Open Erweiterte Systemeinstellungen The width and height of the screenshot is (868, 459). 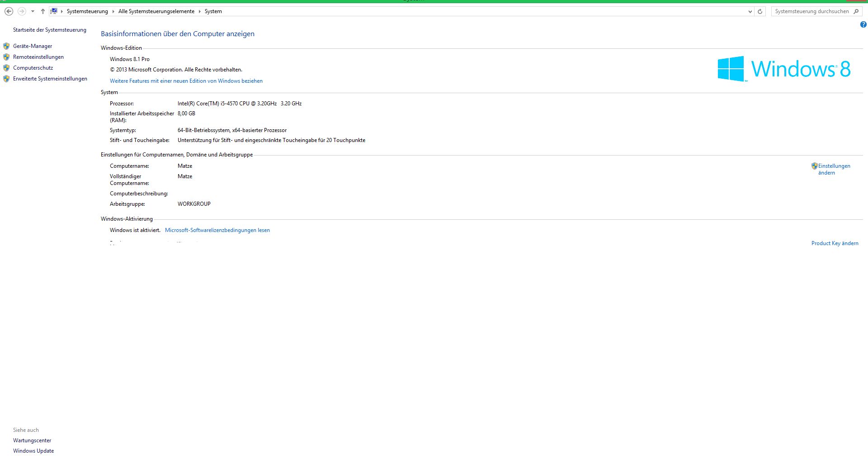click(x=50, y=79)
